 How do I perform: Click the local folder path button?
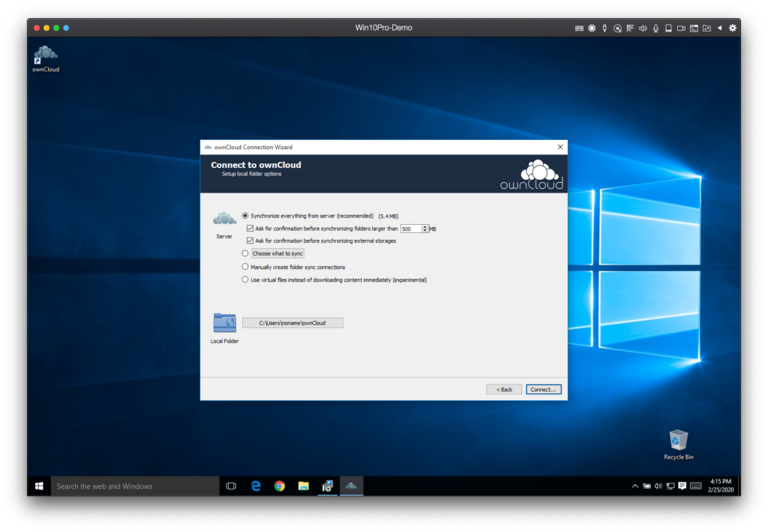pos(292,323)
